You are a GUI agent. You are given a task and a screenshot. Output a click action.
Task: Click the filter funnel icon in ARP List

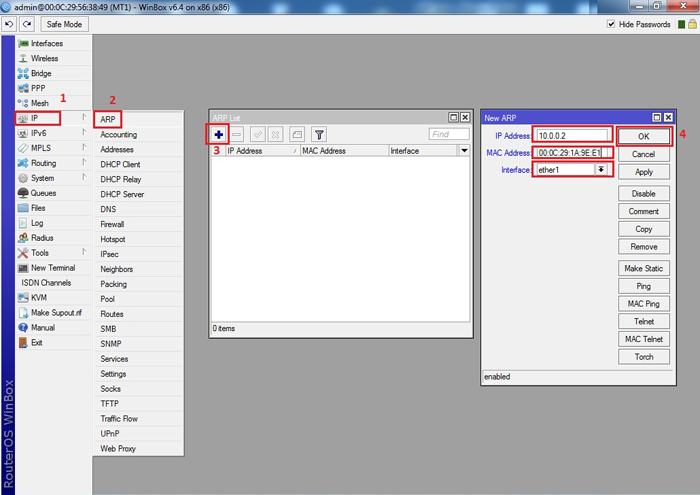(319, 134)
